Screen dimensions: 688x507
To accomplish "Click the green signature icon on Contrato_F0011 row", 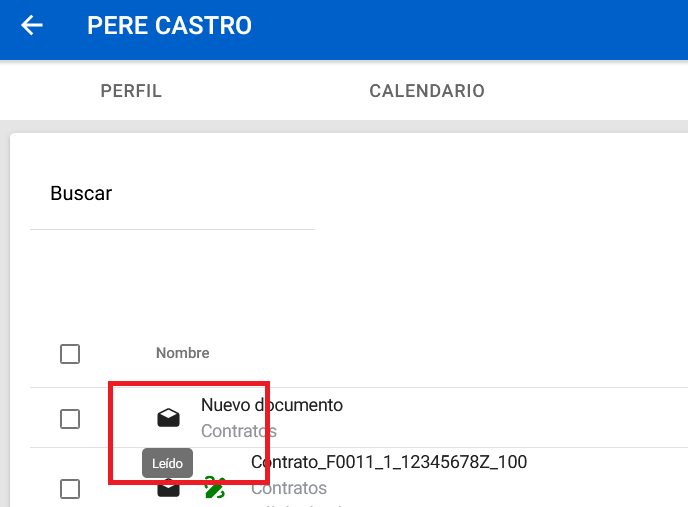I will pos(214,488).
